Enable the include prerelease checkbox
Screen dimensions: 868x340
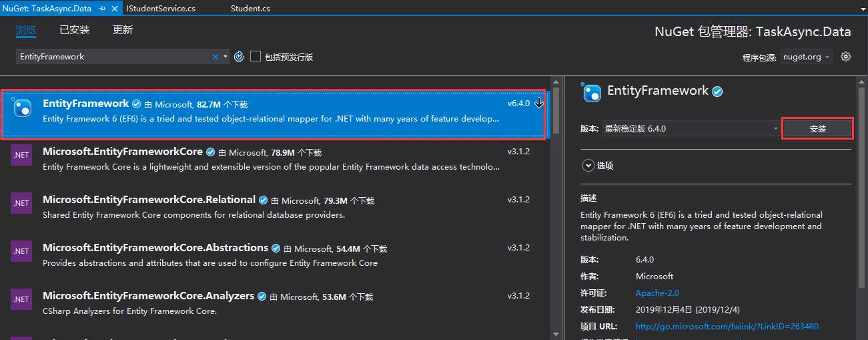coord(256,57)
